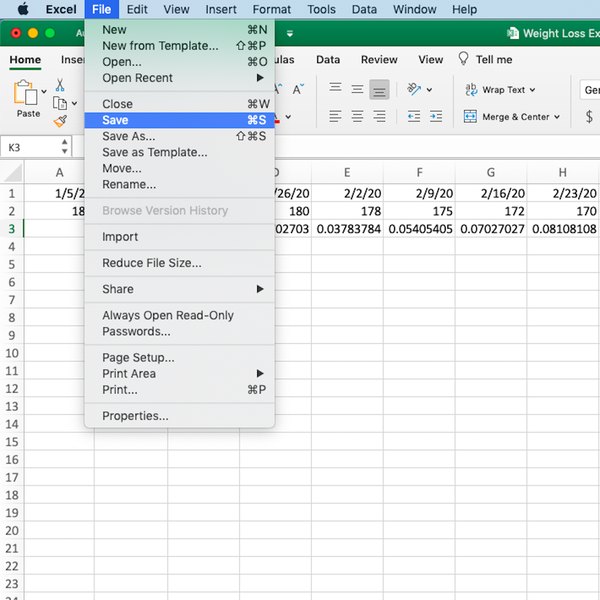The width and height of the screenshot is (600, 600).
Task: Choose Move... menu entry
Action: tap(179, 168)
